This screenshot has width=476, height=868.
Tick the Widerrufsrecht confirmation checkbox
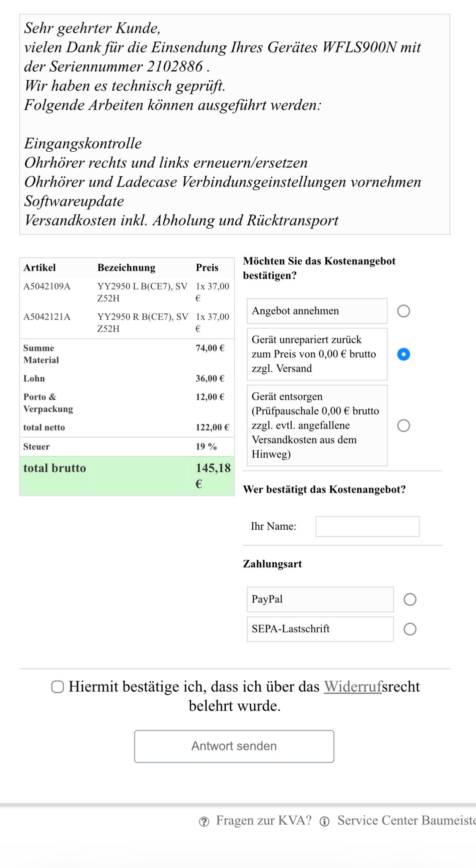[x=58, y=687]
